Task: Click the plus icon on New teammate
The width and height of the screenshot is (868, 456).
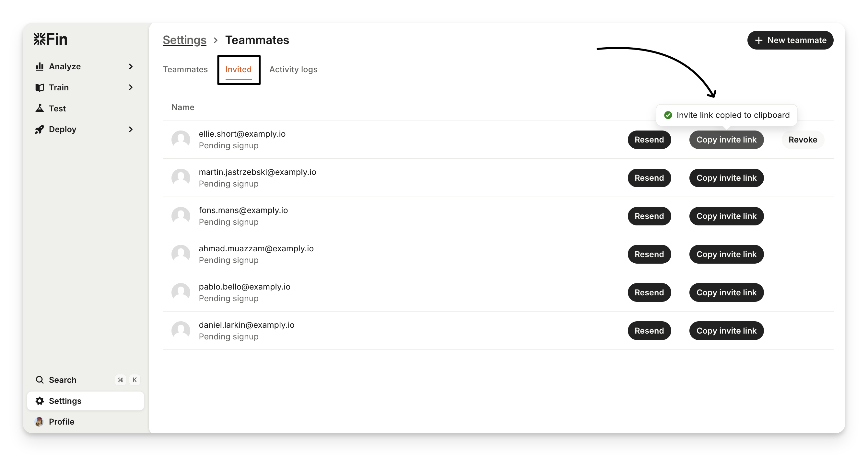Action: pyautogui.click(x=758, y=40)
